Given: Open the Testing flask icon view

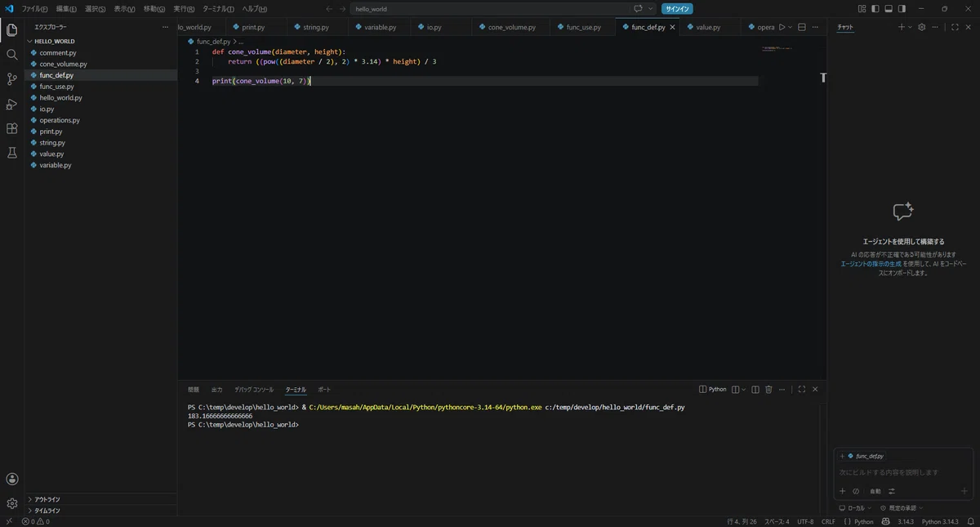Looking at the screenshot, I should coord(11,153).
